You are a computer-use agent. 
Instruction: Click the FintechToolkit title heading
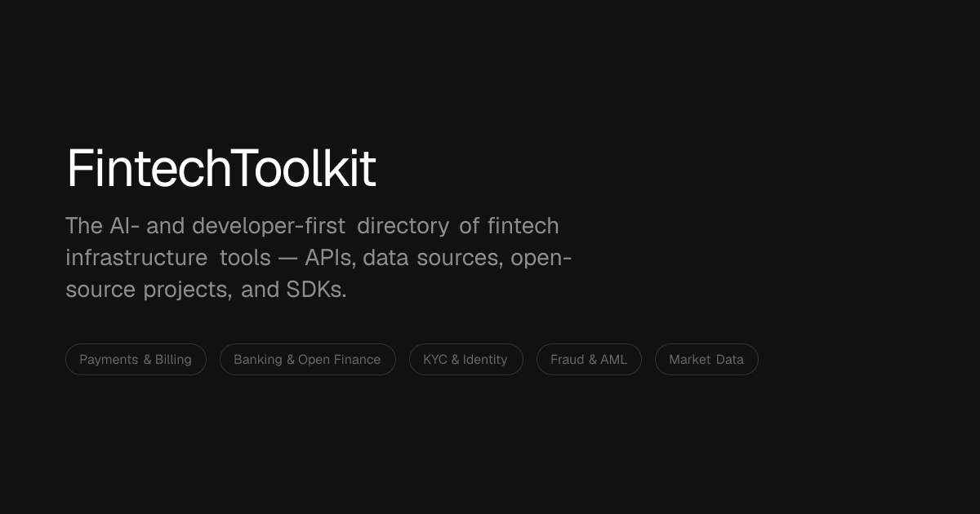click(x=221, y=169)
